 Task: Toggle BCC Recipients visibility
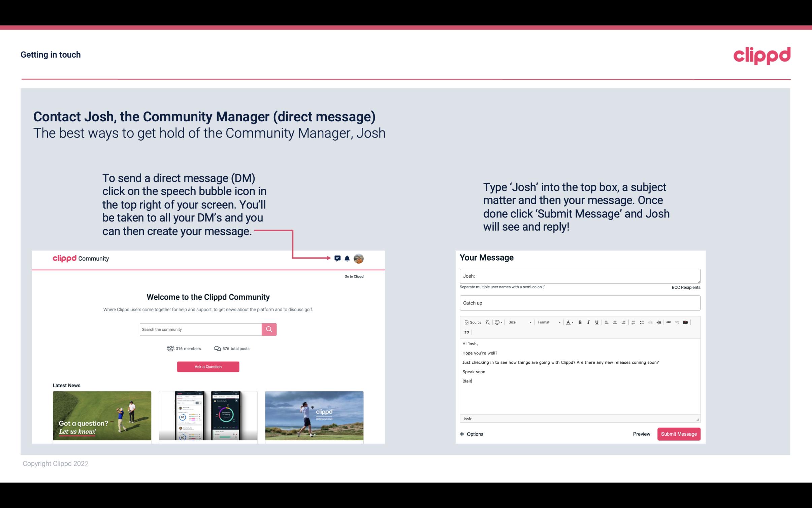[x=685, y=287]
